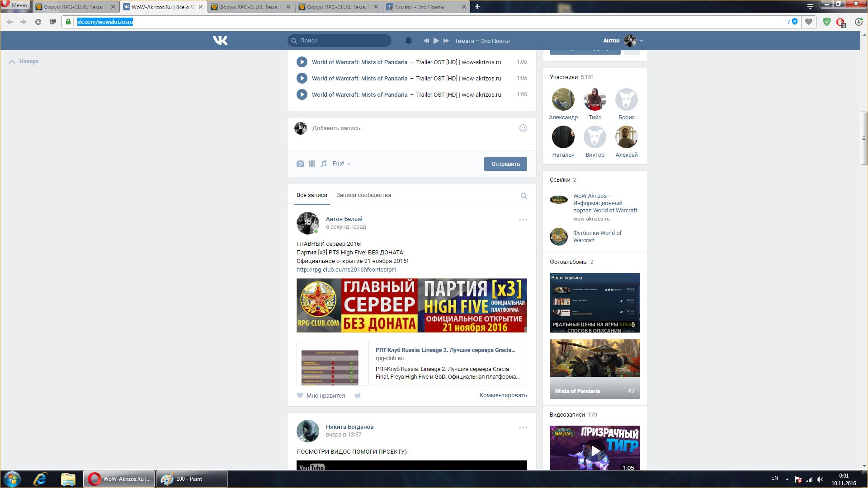Open the rpg-club.eu contest link
The image size is (868, 488).
(x=346, y=270)
